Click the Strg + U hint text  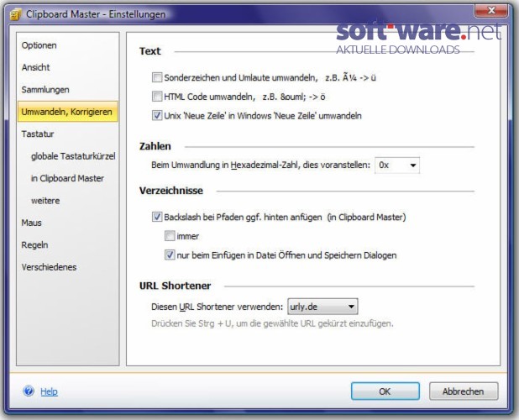coord(272,323)
